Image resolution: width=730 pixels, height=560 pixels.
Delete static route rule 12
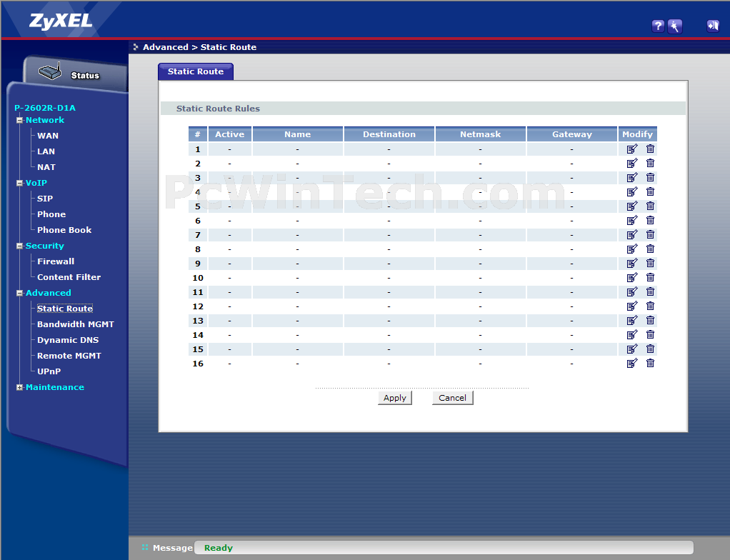651,306
